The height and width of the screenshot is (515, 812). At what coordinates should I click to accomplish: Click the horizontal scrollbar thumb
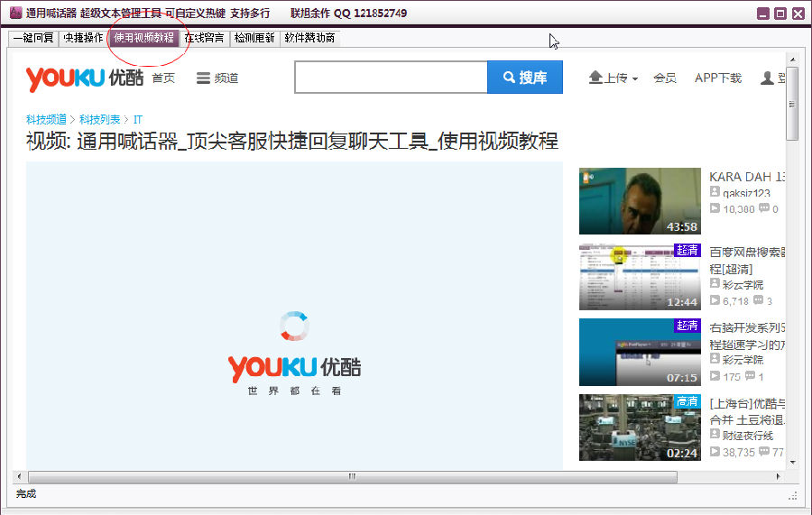click(x=353, y=476)
